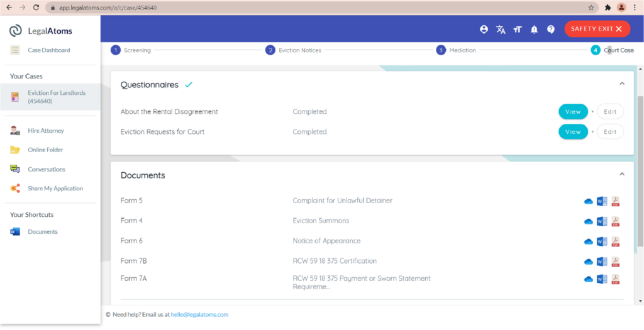This screenshot has height=330, width=644.
Task: Open the language translation icon
Action: click(501, 30)
